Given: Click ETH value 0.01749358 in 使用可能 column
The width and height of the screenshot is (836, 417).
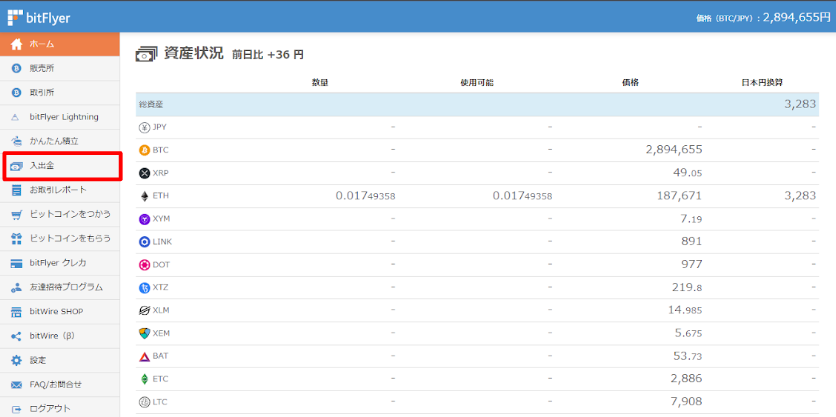Looking at the screenshot, I should pyautogui.click(x=522, y=196).
